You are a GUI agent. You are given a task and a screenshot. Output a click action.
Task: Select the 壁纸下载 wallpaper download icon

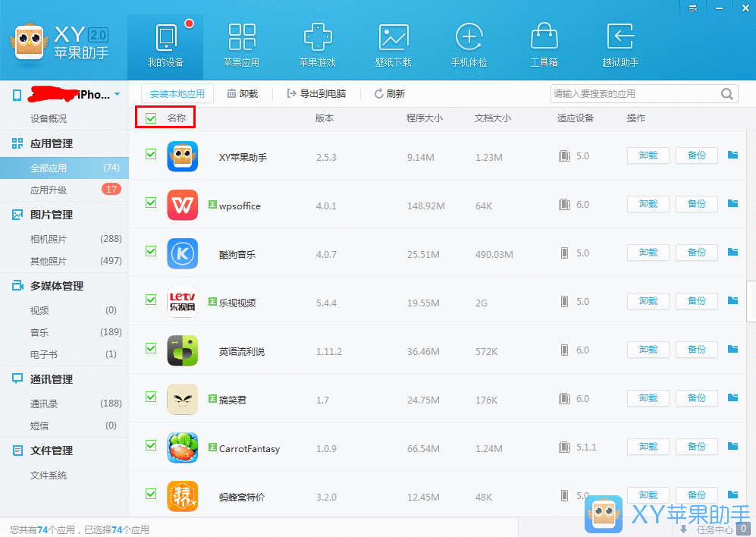pos(393,36)
